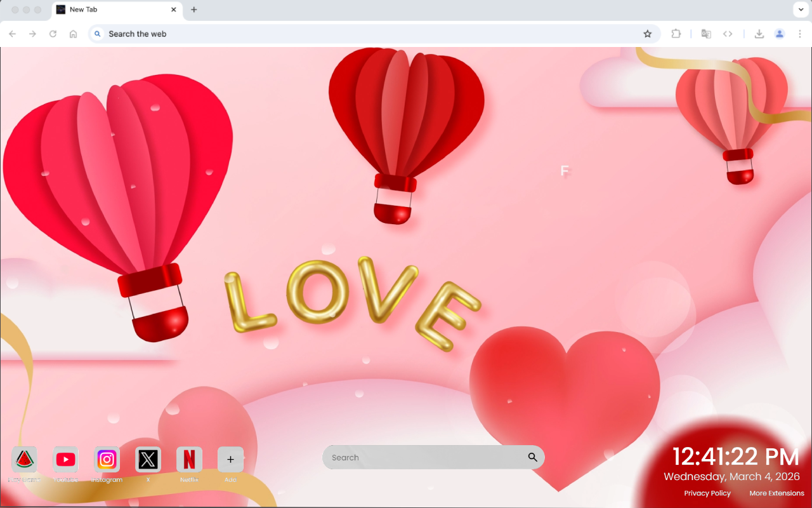
Task: Open a new tab with plus button
Action: (194, 10)
